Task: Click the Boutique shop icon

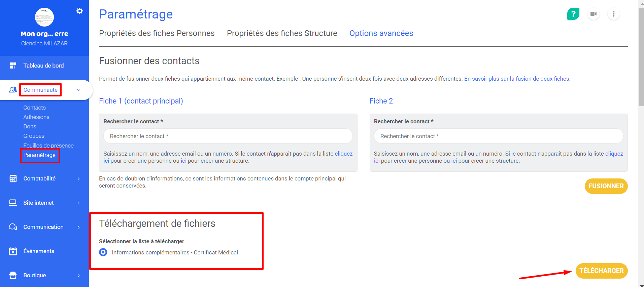Action: [x=13, y=276]
